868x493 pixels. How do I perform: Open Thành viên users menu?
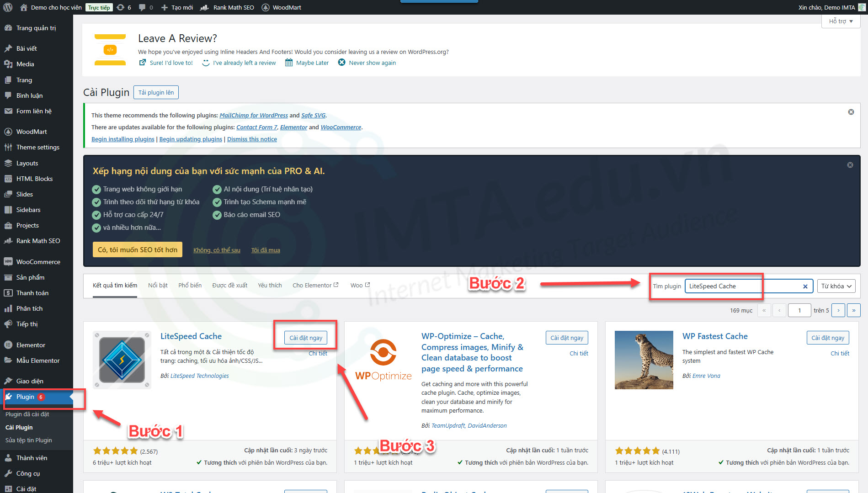(32, 458)
